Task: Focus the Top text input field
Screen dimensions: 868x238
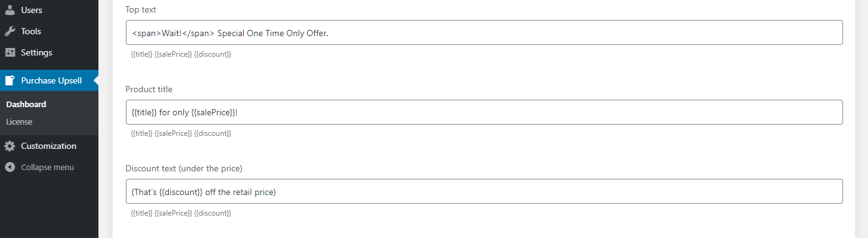Action: point(484,32)
